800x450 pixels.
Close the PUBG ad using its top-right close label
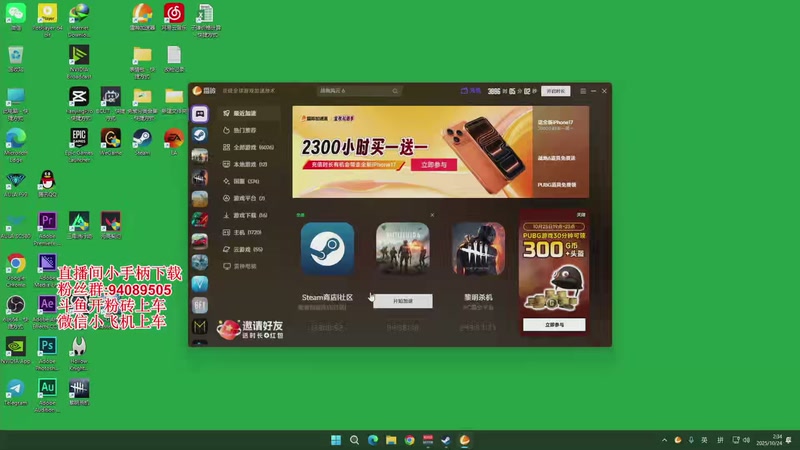(x=581, y=215)
